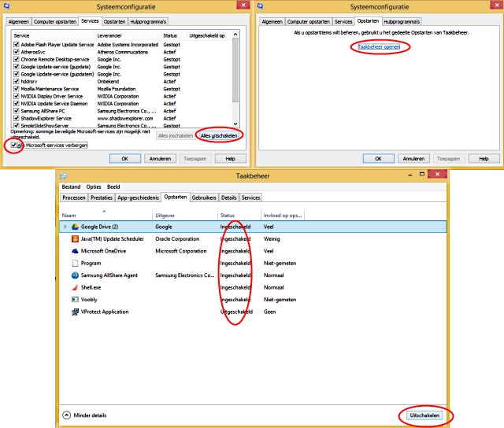Select the VProtect Application row

253,312
